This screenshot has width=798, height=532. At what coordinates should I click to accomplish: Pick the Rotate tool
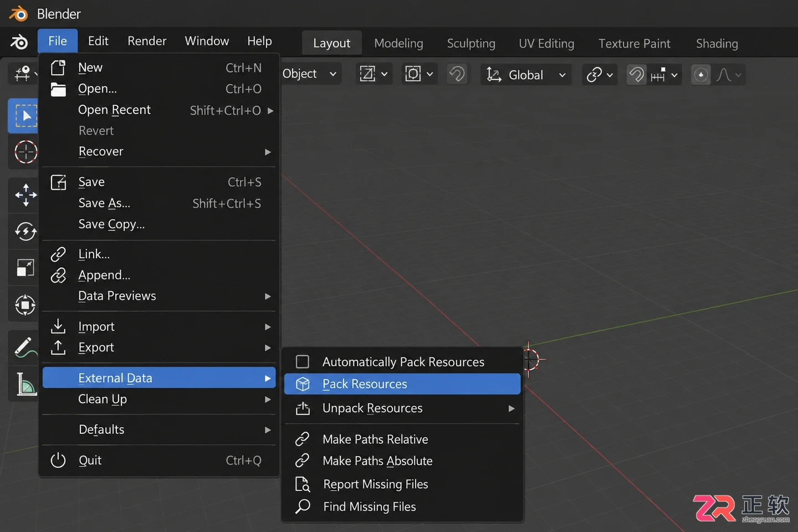coord(25,232)
